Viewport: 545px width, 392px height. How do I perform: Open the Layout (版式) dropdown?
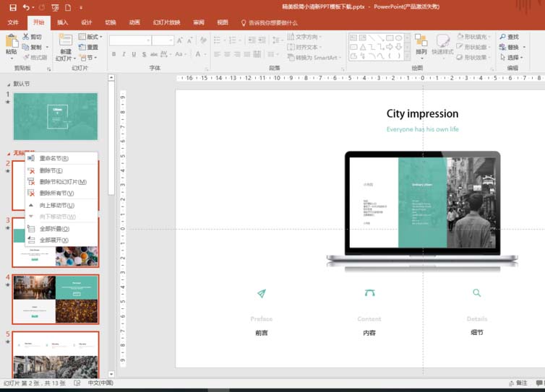[x=90, y=37]
